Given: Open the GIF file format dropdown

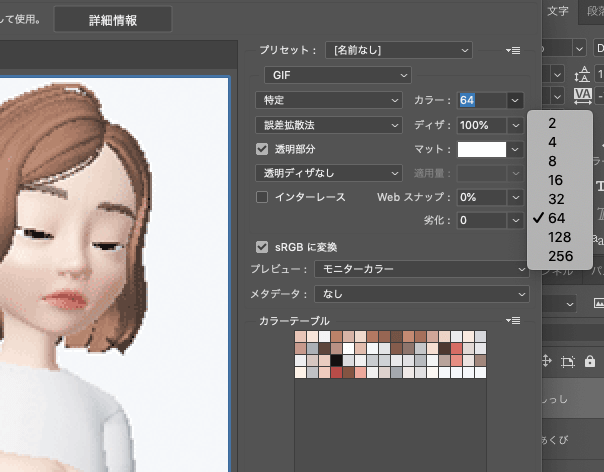Looking at the screenshot, I should click(337, 74).
